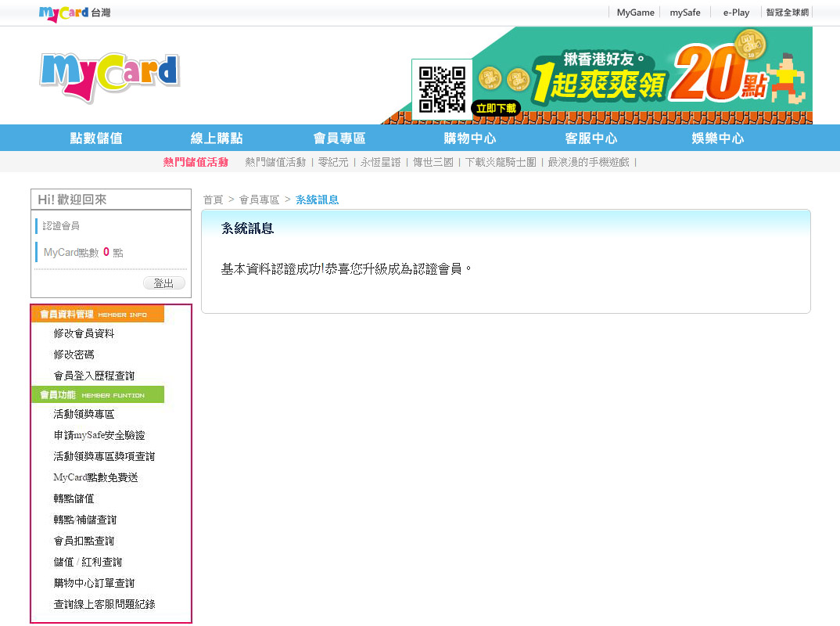The width and height of the screenshot is (840, 626).
Task: Open the 智冠全球網 link
Action: coord(787,13)
